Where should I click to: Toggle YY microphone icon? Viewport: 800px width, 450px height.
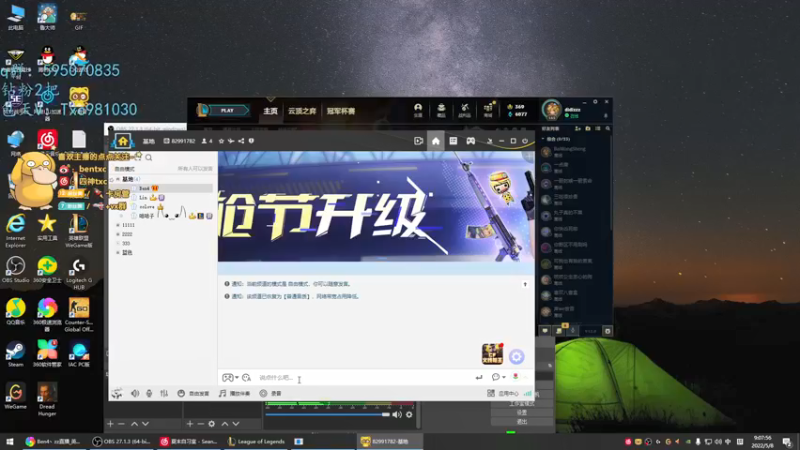point(149,393)
